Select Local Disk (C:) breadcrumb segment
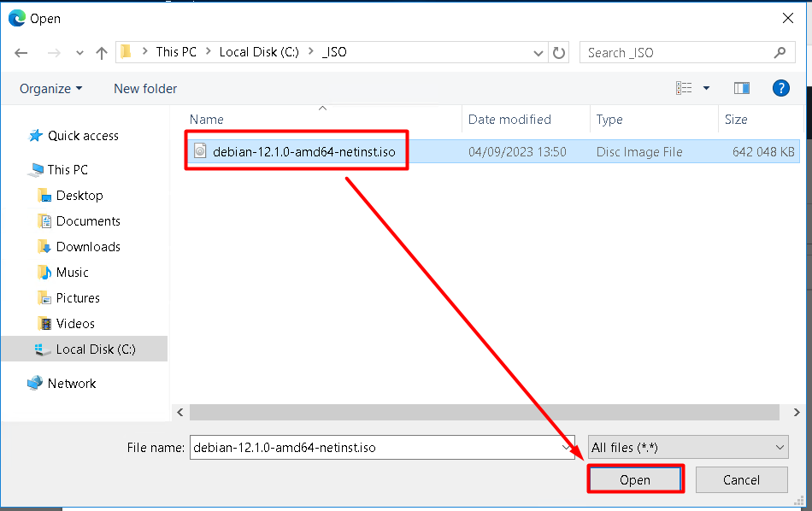This screenshot has width=812, height=511. tap(259, 52)
